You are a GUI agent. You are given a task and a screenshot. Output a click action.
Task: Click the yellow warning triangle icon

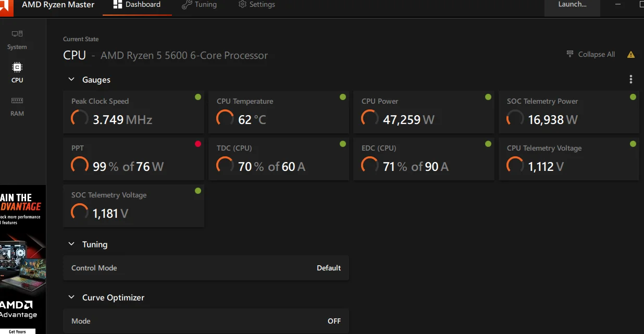tap(631, 54)
